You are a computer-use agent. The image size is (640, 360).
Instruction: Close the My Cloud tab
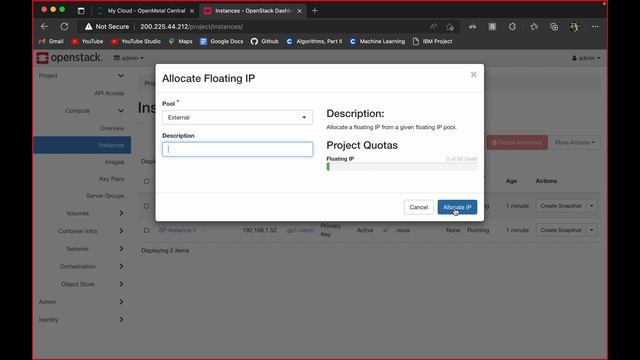coord(192,11)
